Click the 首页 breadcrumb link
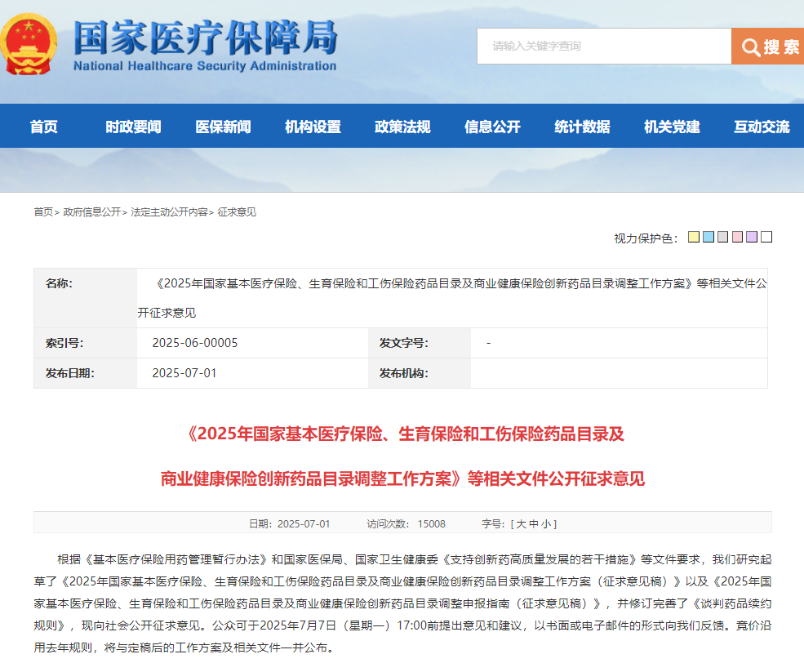The image size is (804, 672). 42,212
